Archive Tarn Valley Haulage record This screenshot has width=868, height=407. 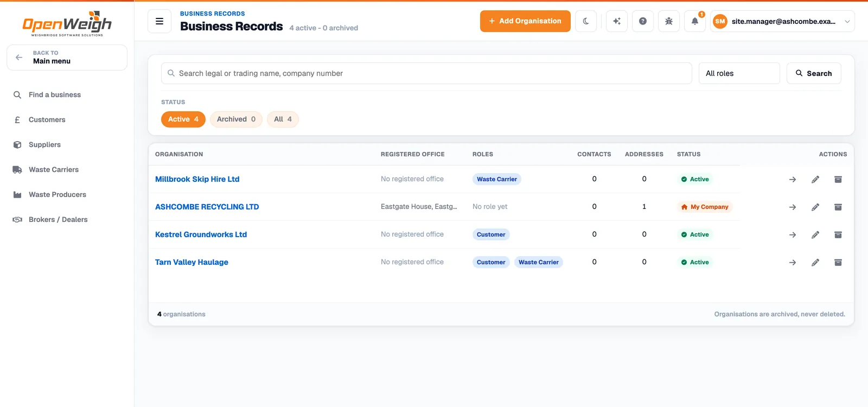tap(838, 262)
